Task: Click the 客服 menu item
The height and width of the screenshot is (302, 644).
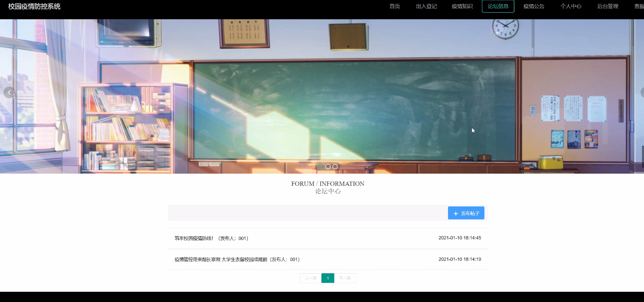Action: [x=638, y=6]
